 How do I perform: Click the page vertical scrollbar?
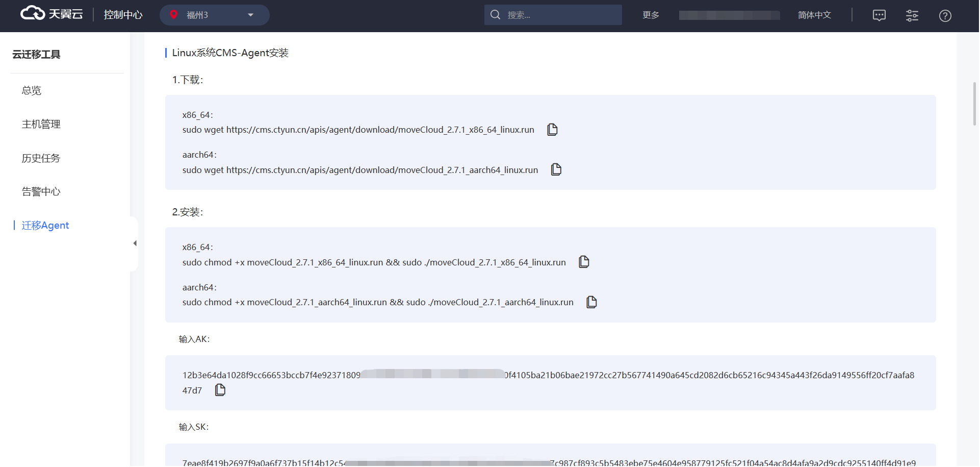click(x=974, y=104)
